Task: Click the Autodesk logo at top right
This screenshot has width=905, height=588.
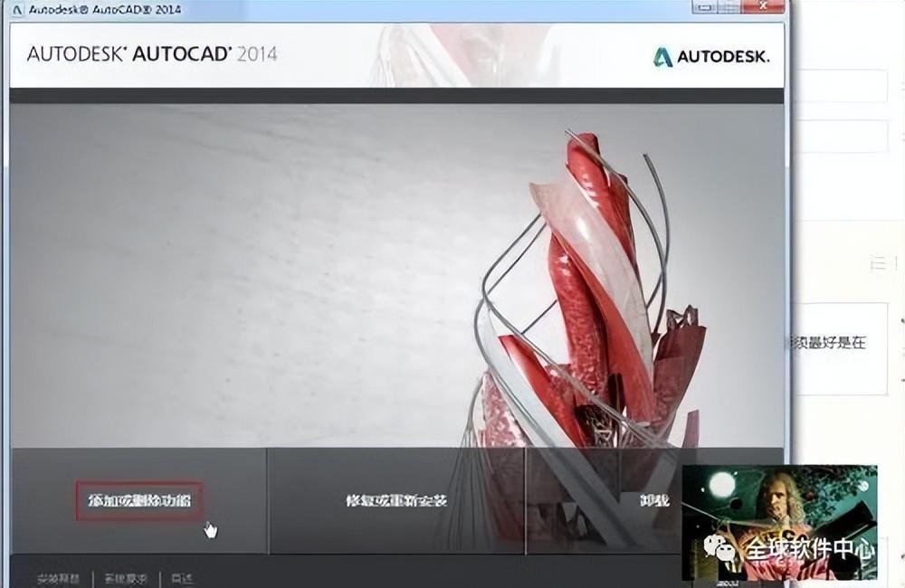Action: [710, 57]
